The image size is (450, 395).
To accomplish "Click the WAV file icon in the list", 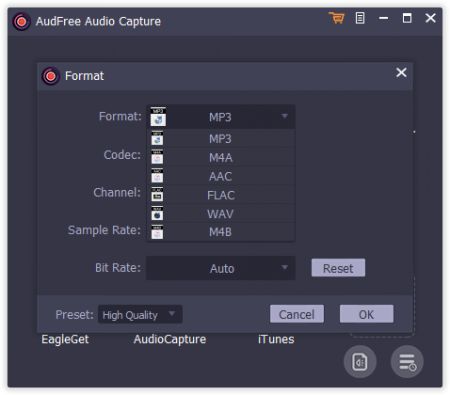I will tap(157, 213).
